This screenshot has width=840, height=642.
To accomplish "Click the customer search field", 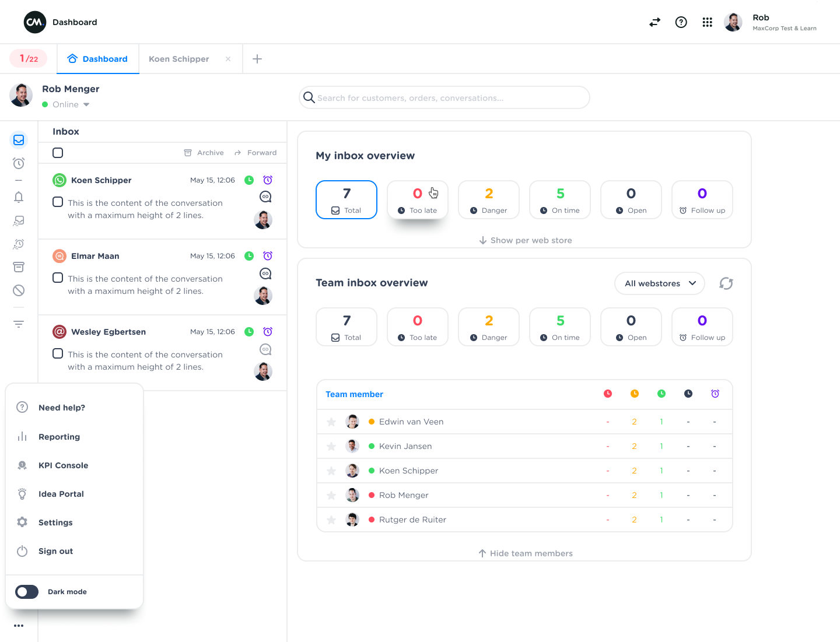I will 444,97.
